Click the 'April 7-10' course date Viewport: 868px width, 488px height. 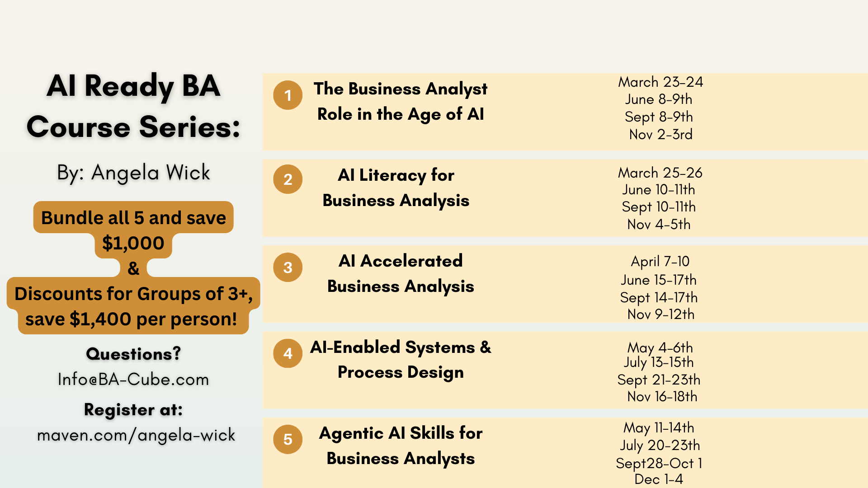[660, 261]
